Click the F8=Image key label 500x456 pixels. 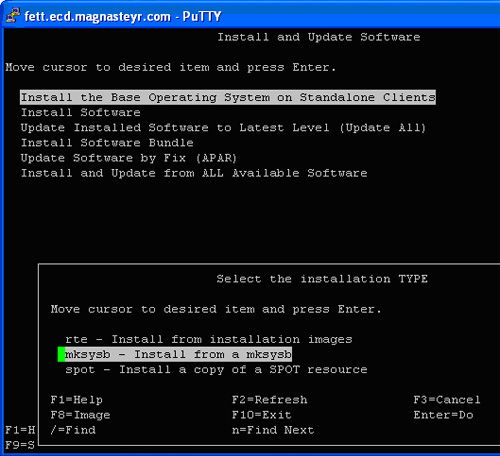click(x=80, y=415)
